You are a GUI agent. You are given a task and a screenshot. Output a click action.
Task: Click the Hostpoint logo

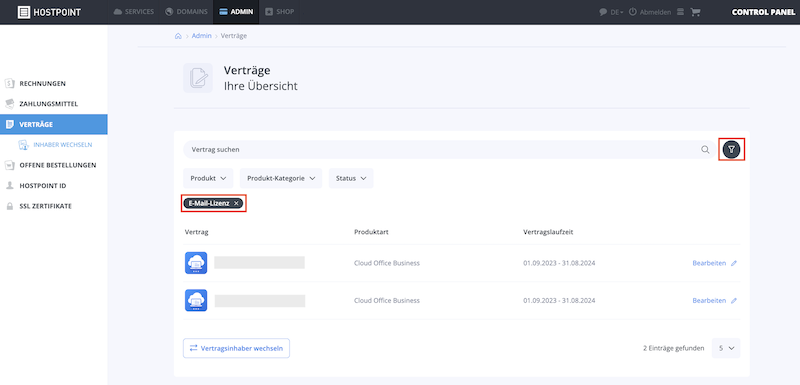coord(49,12)
